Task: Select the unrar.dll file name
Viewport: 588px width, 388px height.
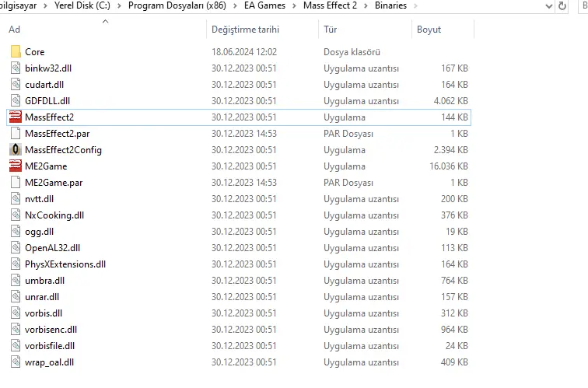Action: point(42,297)
